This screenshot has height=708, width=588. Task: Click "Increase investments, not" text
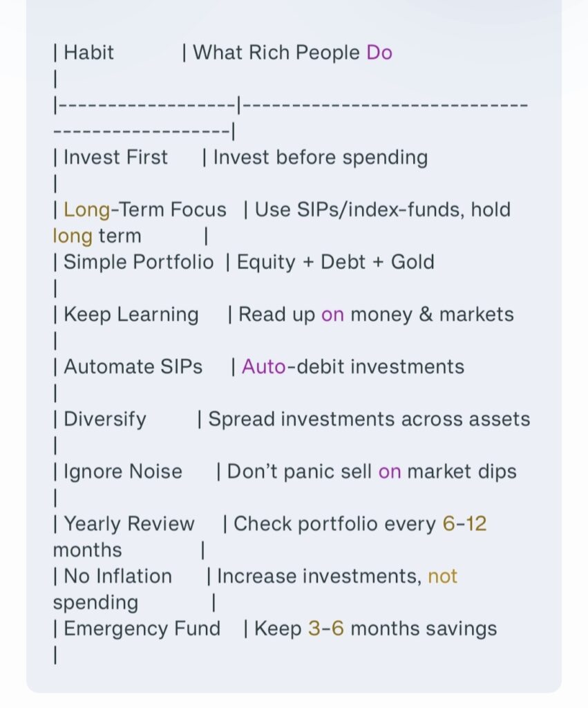click(337, 577)
